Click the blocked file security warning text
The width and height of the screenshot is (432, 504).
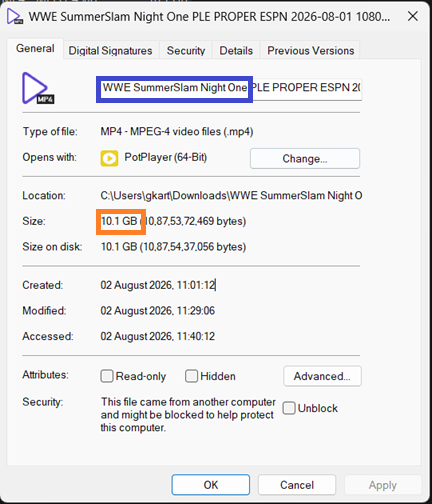(188, 415)
